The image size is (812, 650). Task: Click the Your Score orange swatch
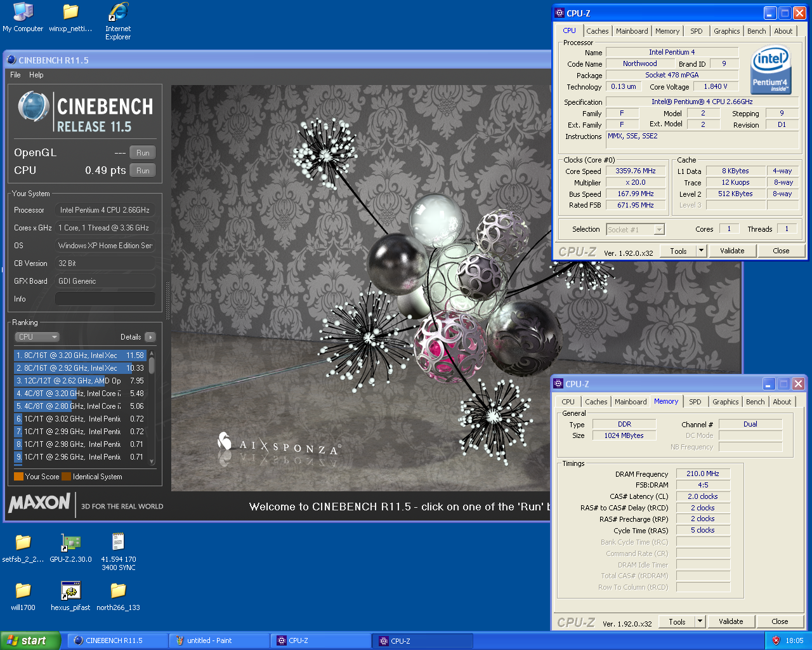(18, 477)
